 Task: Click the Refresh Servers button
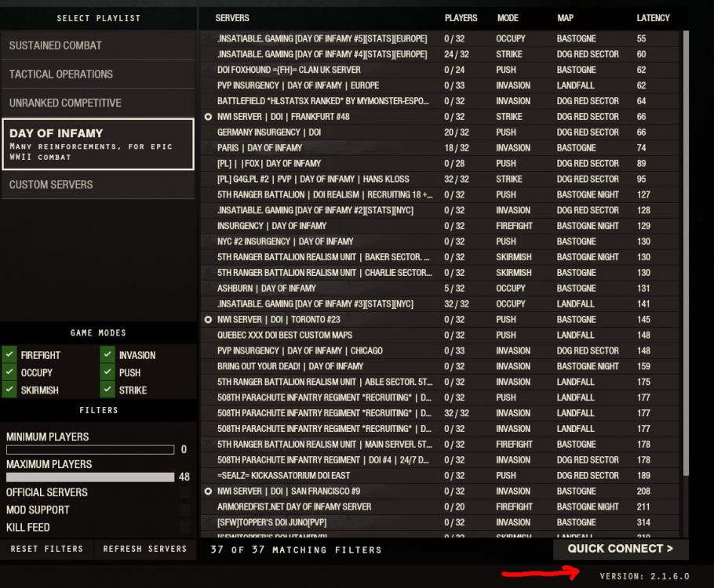[x=145, y=549]
